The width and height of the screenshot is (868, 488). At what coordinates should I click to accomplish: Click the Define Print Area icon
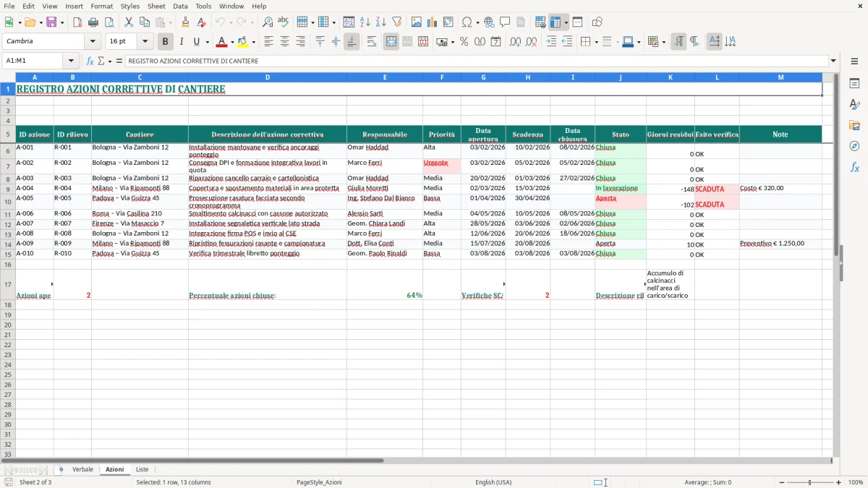[x=540, y=22]
